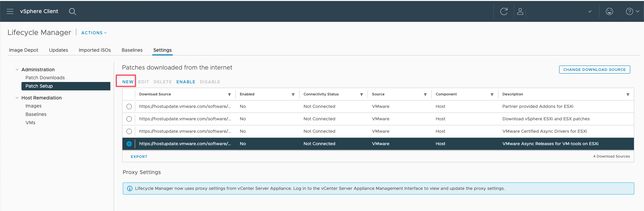644x211 pixels.
Task: Filter the Component column
Action: click(x=492, y=94)
